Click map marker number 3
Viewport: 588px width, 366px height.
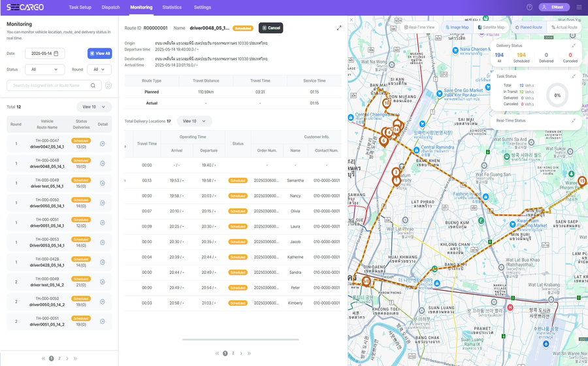pyautogui.click(x=396, y=173)
